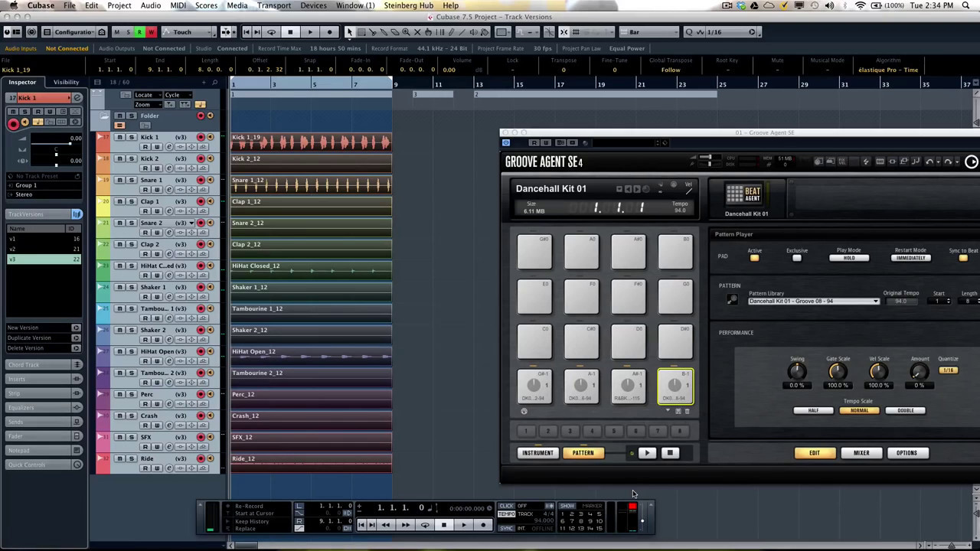Click Beat Agent kit icon
Image resolution: width=980 pixels, height=551 pixels.
pos(743,194)
